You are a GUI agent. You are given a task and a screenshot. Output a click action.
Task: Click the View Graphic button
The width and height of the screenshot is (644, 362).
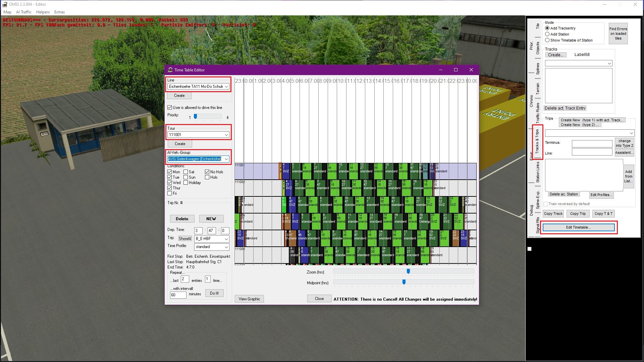(249, 299)
